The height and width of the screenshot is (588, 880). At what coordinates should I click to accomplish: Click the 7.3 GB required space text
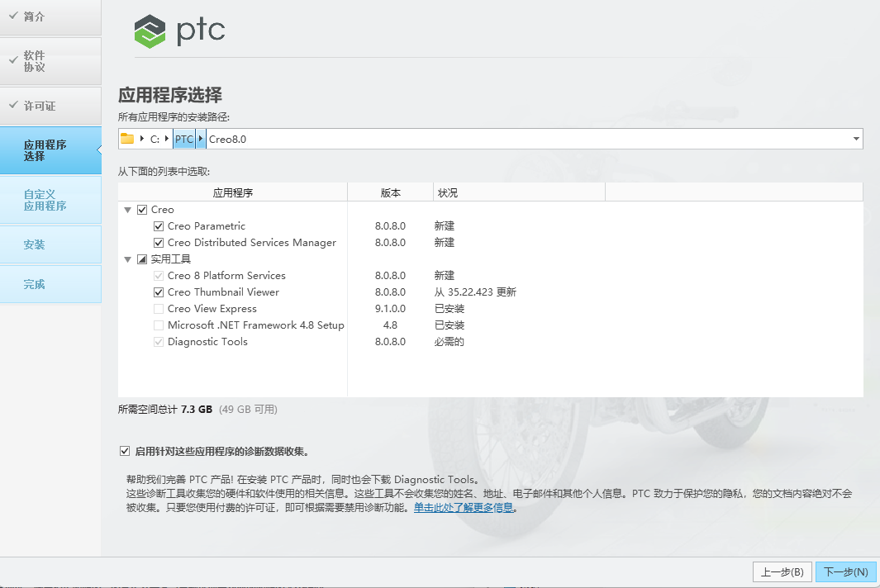[x=197, y=409]
